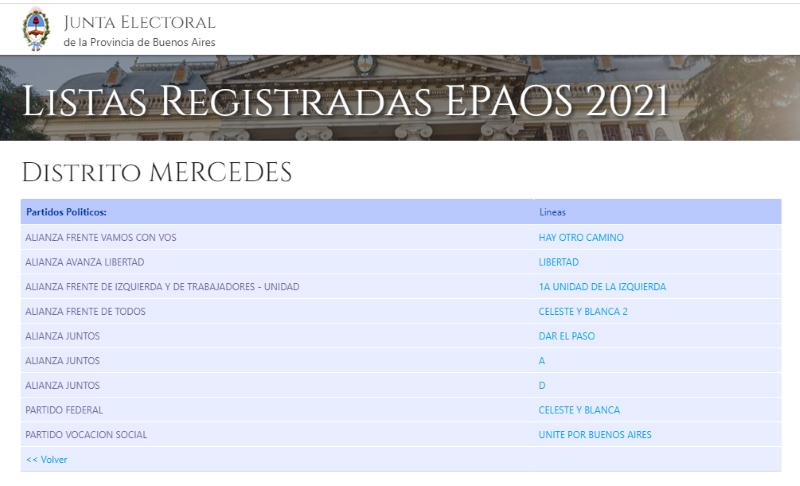This screenshot has height=486, width=800.
Task: Click the Junta Electoral coat of arms logo
Action: 36,29
